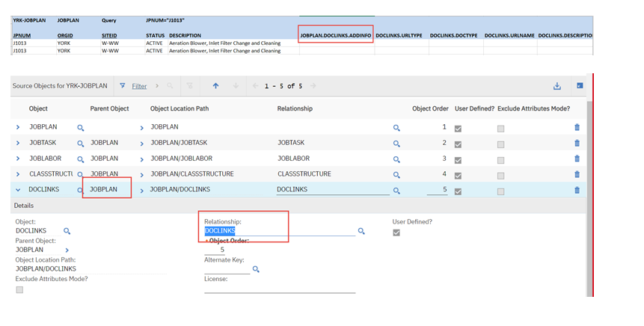
Task: Click the Relationship column header
Action: (295, 108)
